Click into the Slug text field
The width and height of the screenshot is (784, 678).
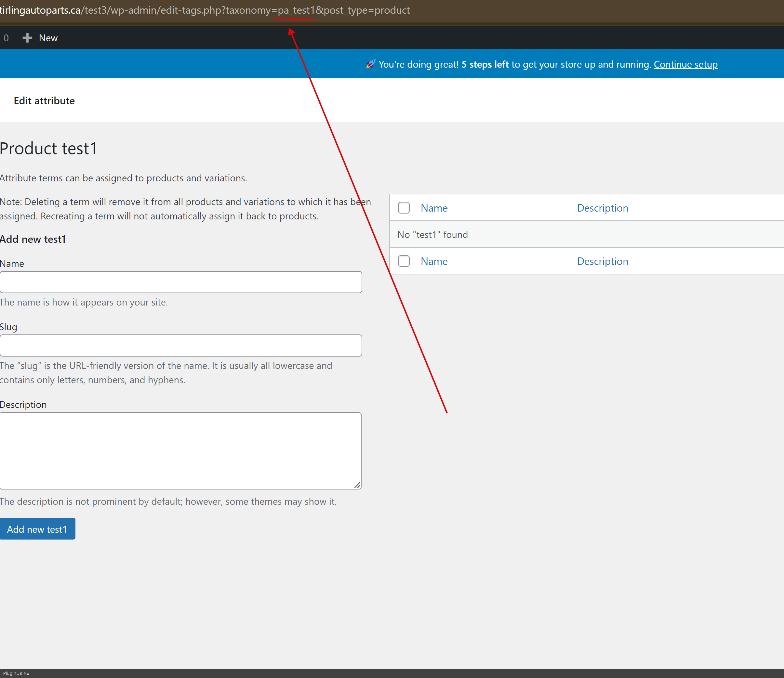[x=181, y=345]
